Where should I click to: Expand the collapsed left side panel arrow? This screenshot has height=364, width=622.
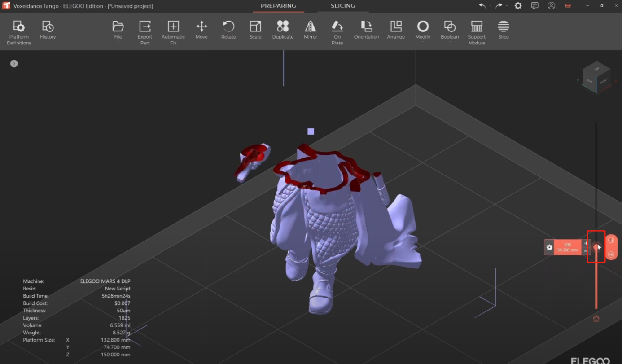click(x=14, y=64)
